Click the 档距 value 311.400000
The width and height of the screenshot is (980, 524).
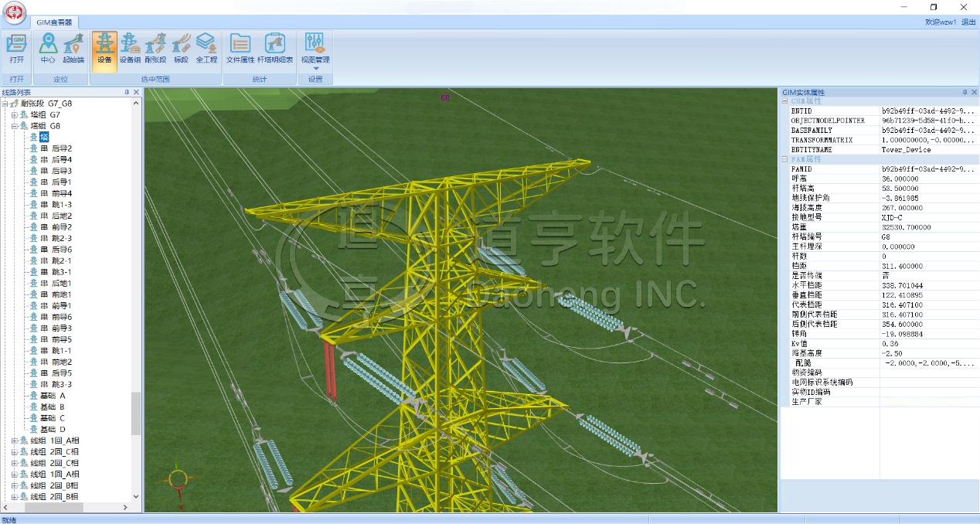902,266
